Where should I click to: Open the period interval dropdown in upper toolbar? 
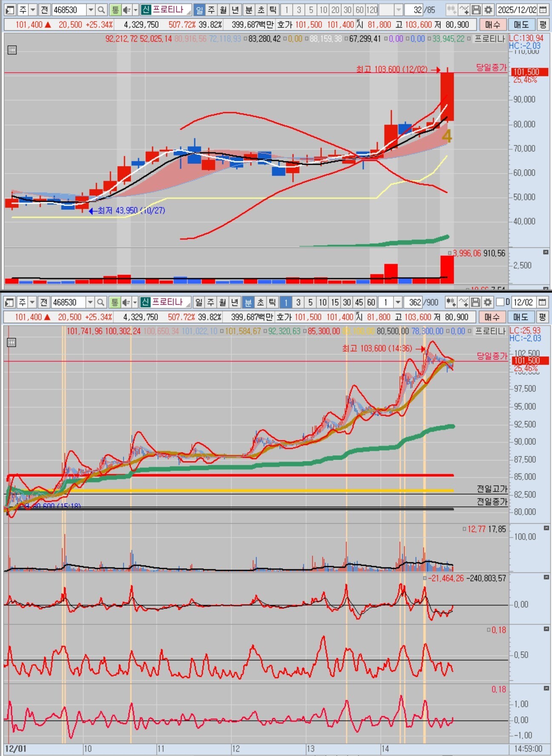tap(398, 10)
